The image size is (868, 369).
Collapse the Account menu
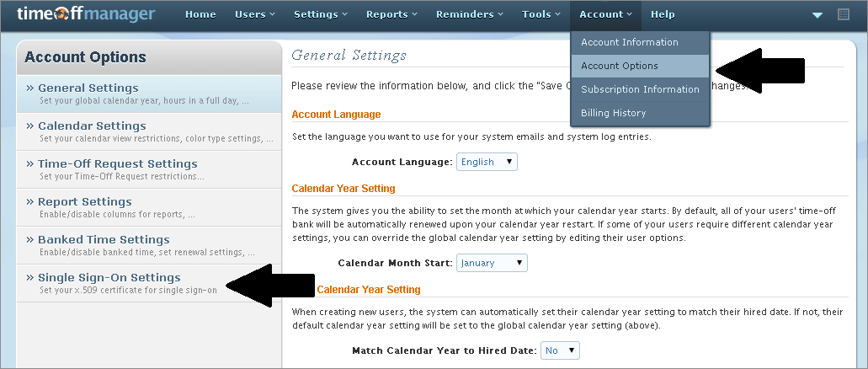point(605,15)
